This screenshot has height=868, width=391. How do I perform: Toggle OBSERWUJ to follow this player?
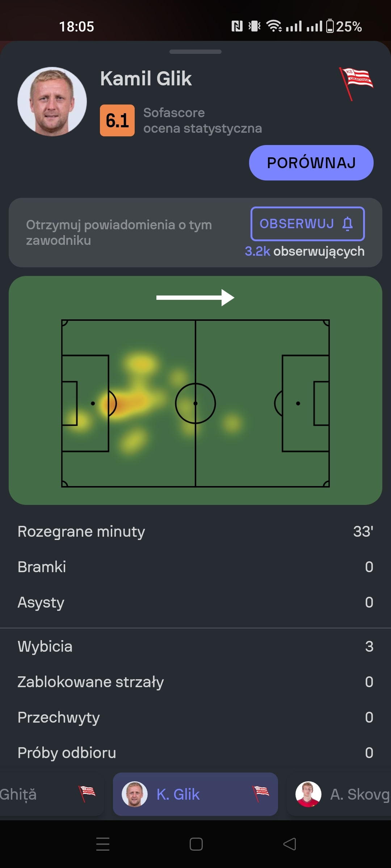307,224
